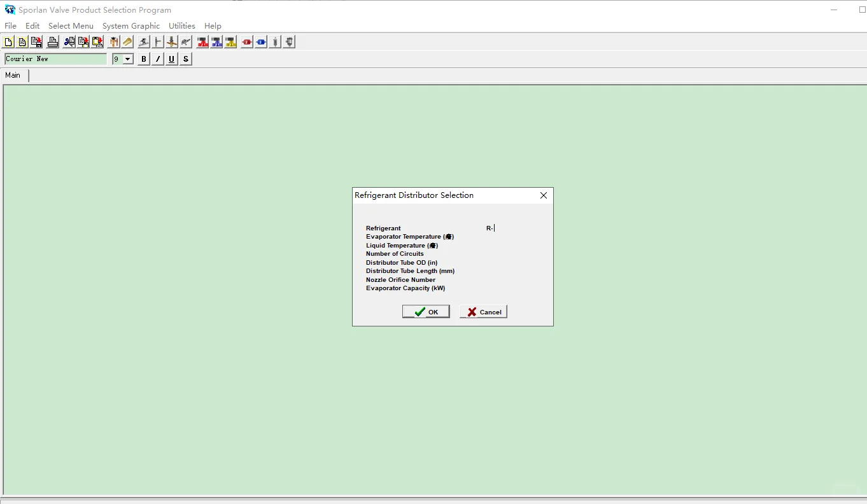The height and width of the screenshot is (504, 867).
Task: Toggle italic formatting
Action: pos(158,59)
